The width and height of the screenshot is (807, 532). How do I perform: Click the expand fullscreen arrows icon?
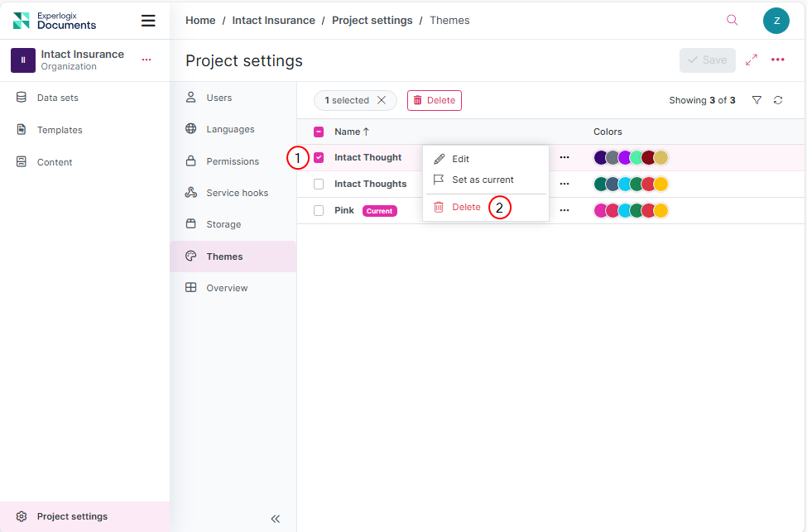[752, 60]
